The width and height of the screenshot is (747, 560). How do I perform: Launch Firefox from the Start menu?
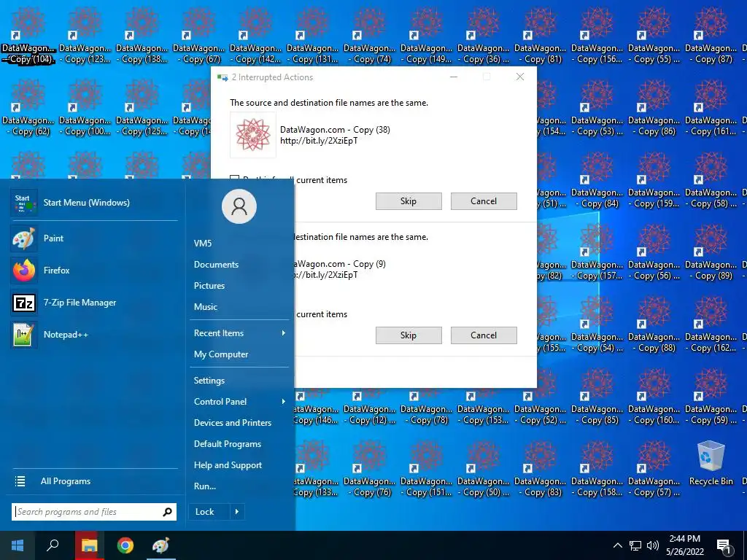click(24, 270)
